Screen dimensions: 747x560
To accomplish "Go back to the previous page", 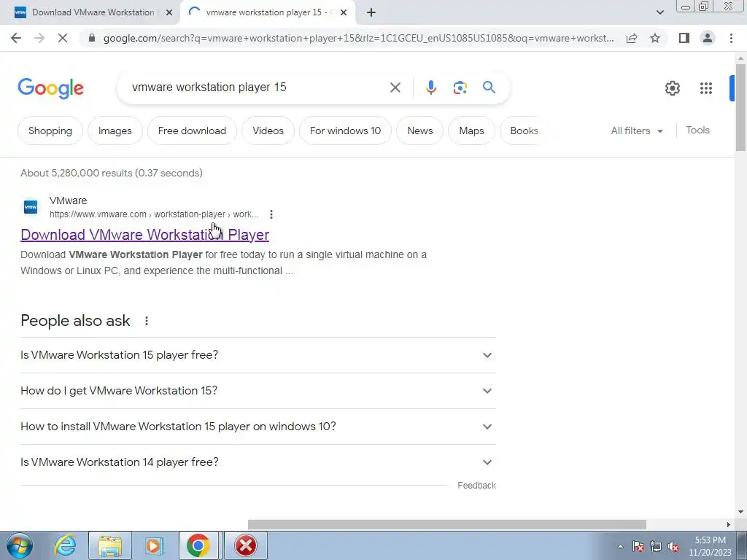I will click(x=16, y=38).
